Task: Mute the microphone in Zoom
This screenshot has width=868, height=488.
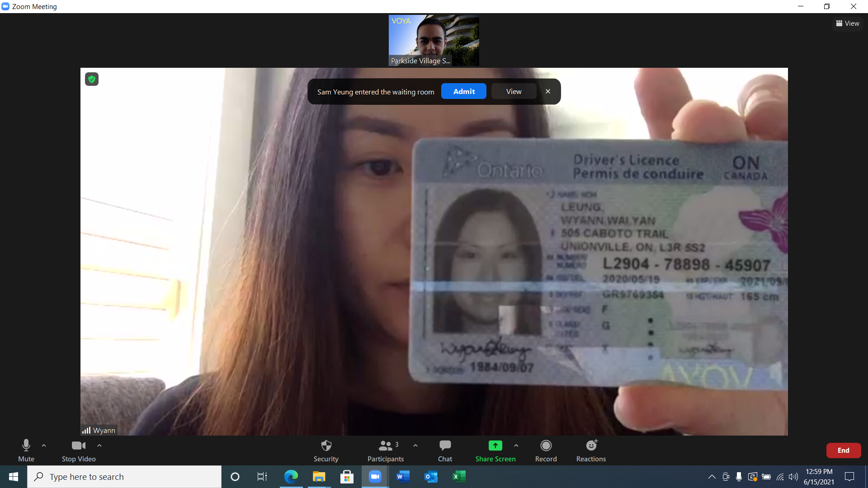Action: pos(26,450)
